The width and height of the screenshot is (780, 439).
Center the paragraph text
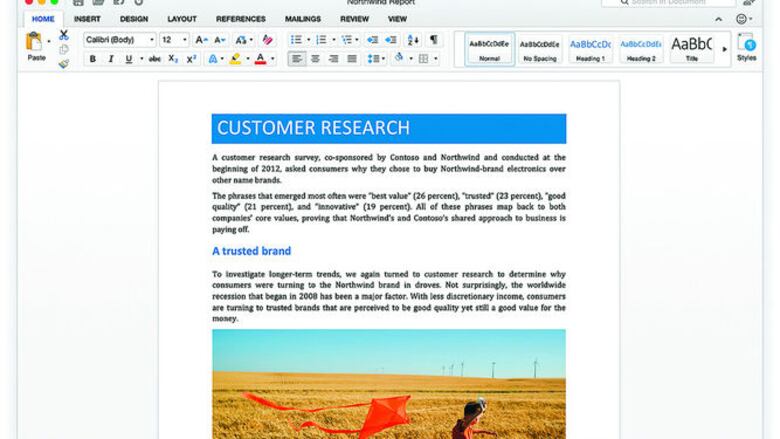click(x=315, y=59)
